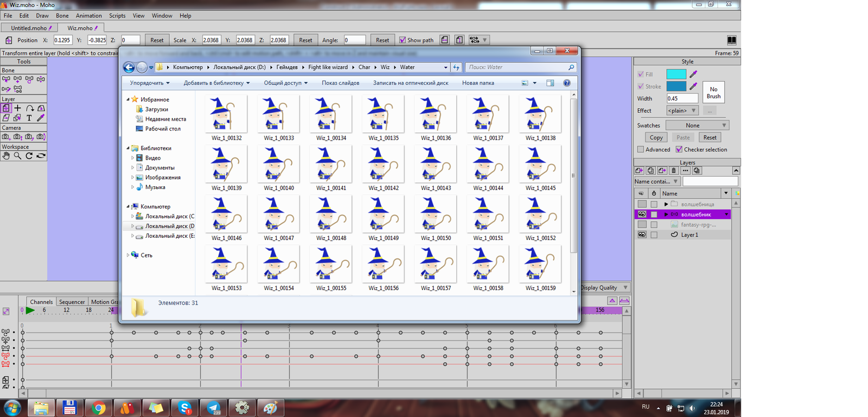Viewport: 868px width, 417px height.
Task: Switch to the Untitled.moho tab
Action: tap(29, 28)
